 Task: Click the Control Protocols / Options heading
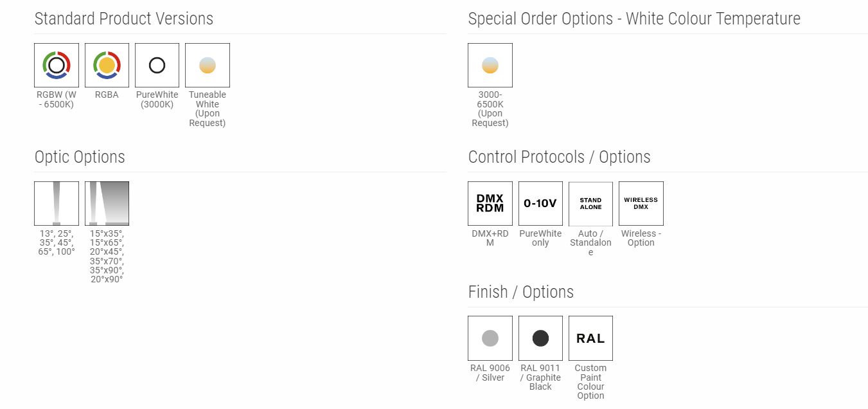[x=559, y=157]
